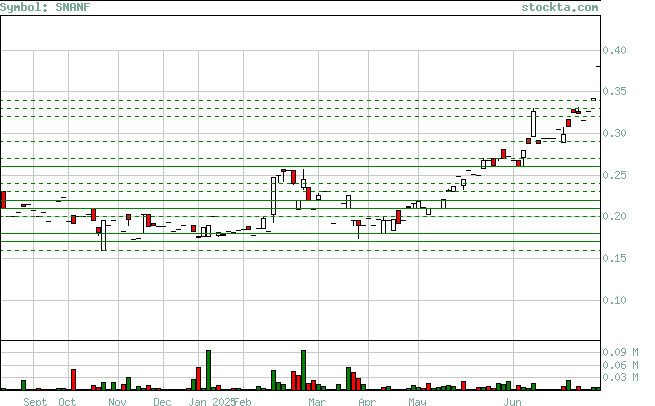Image resolution: width=655 pixels, height=406 pixels.
Task: Click the 0.10 price axis label
Action: point(614,300)
